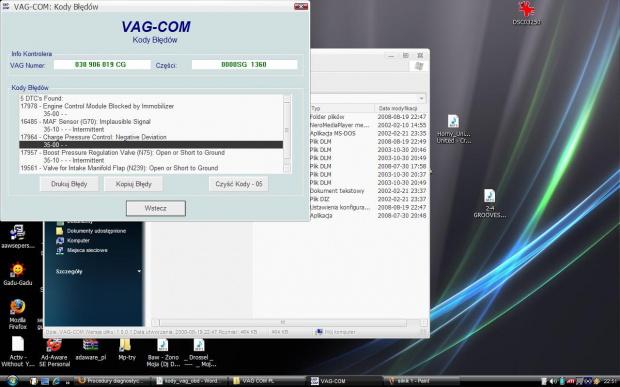This screenshot has width=620, height=387.
Task: Launch Gadu-Gadu from desktop
Action: pyautogui.click(x=17, y=274)
